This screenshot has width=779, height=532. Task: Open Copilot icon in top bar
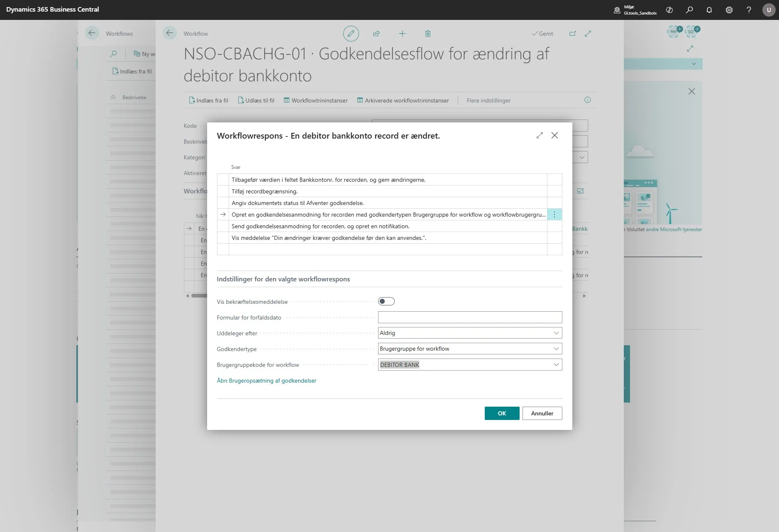coord(669,10)
